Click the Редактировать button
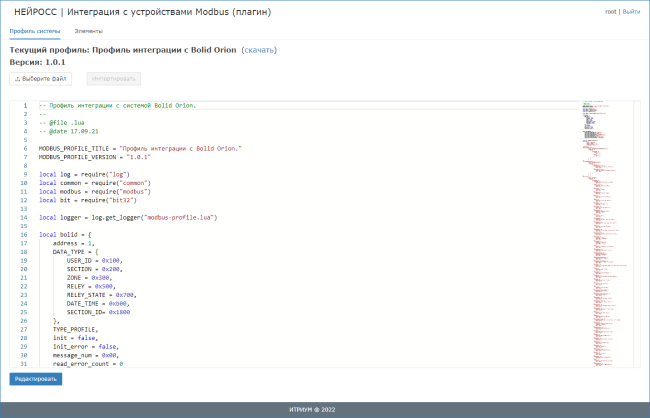This screenshot has height=418, width=650. click(x=36, y=379)
